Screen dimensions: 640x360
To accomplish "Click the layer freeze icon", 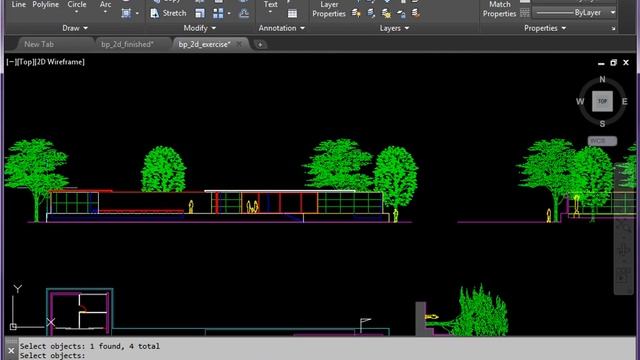I will [386, 13].
